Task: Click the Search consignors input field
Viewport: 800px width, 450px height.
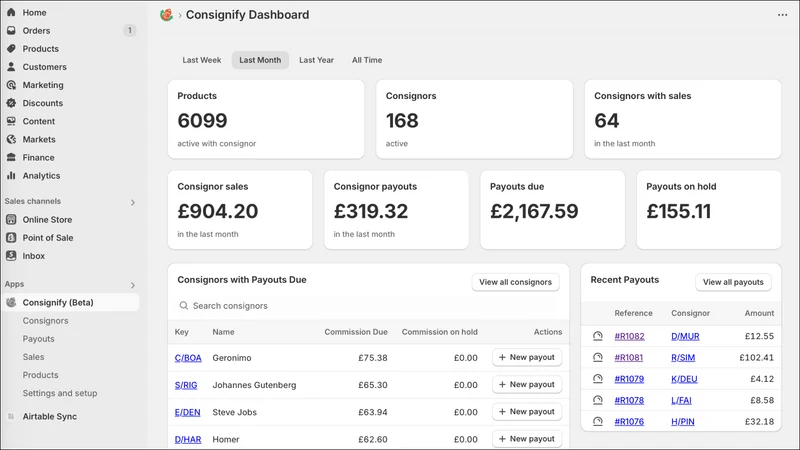Action: (368, 306)
